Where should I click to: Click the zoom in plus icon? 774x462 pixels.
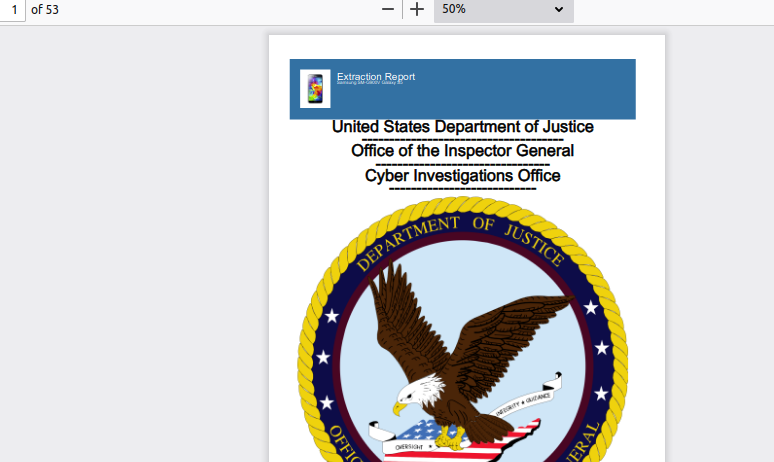pos(418,9)
